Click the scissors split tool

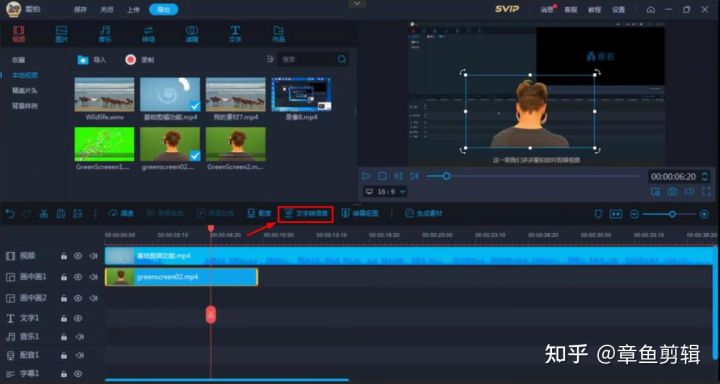coord(44,214)
